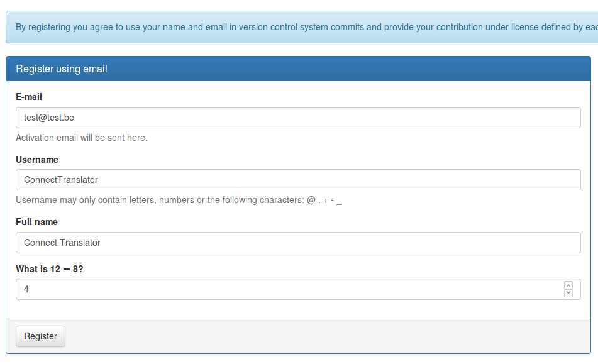Click the word "Activation" in the email hint
598x364 pixels.
coord(35,138)
